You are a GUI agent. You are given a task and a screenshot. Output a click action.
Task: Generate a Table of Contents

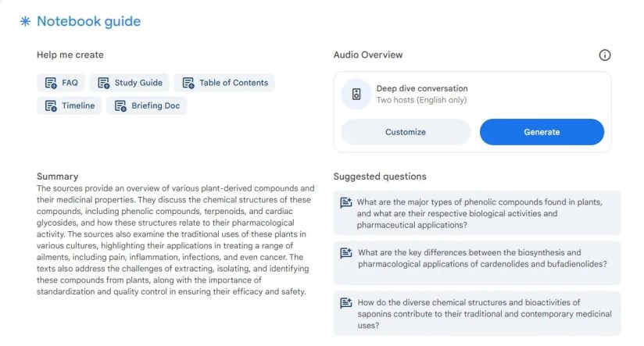tap(224, 83)
